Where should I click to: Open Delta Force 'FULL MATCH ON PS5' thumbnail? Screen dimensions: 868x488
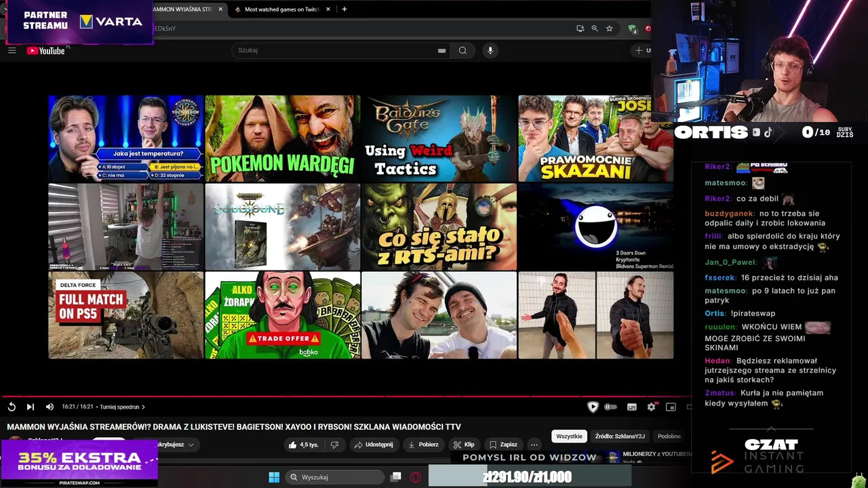[125, 315]
